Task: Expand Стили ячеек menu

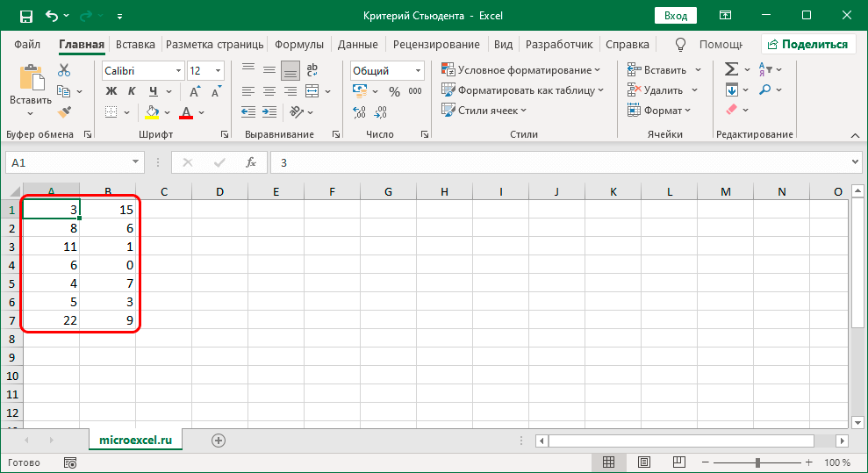Action: coord(484,110)
